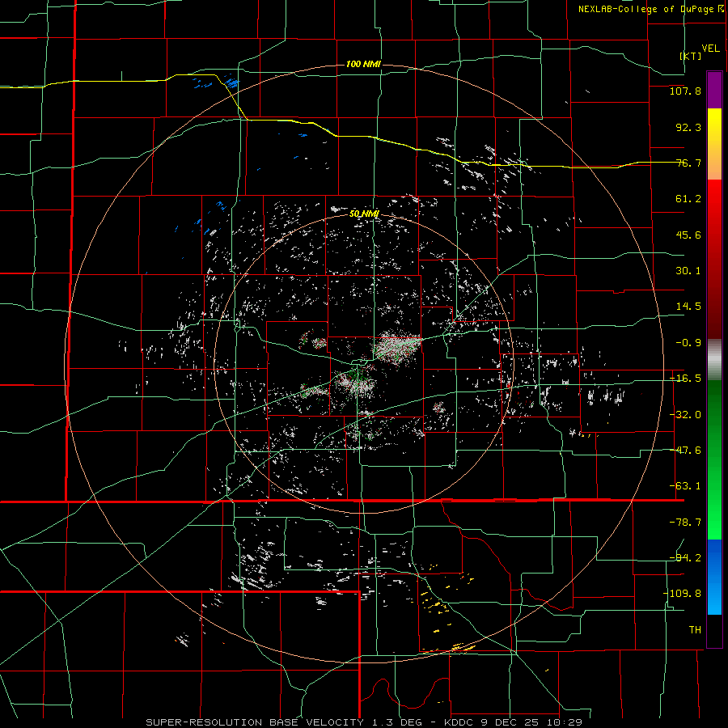Click the -16.5 scale value
The image size is (728, 728).
(685, 379)
